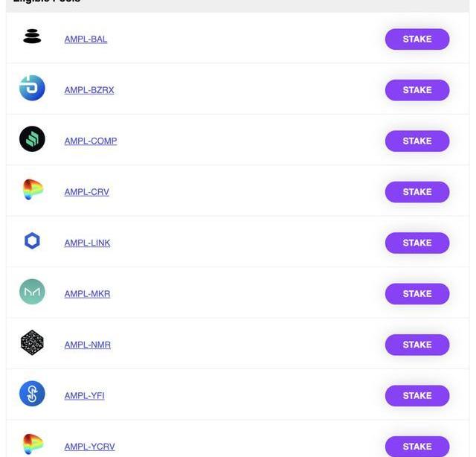Stake in the AMPL-BAL pool

pyautogui.click(x=417, y=39)
